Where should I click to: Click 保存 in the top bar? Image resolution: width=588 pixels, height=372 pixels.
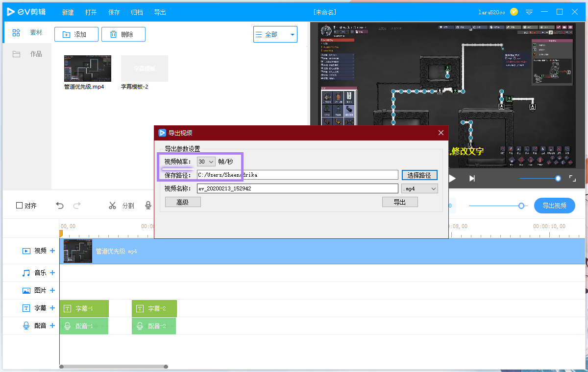click(114, 12)
